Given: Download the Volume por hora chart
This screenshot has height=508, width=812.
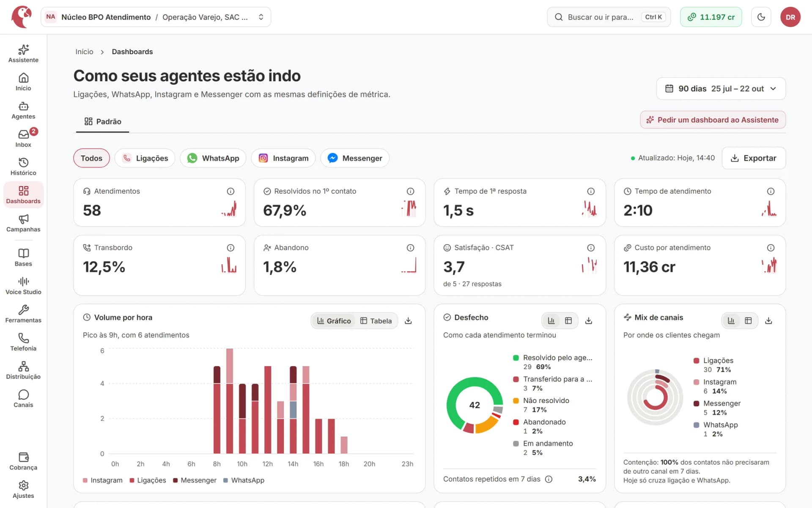Looking at the screenshot, I should [x=408, y=321].
